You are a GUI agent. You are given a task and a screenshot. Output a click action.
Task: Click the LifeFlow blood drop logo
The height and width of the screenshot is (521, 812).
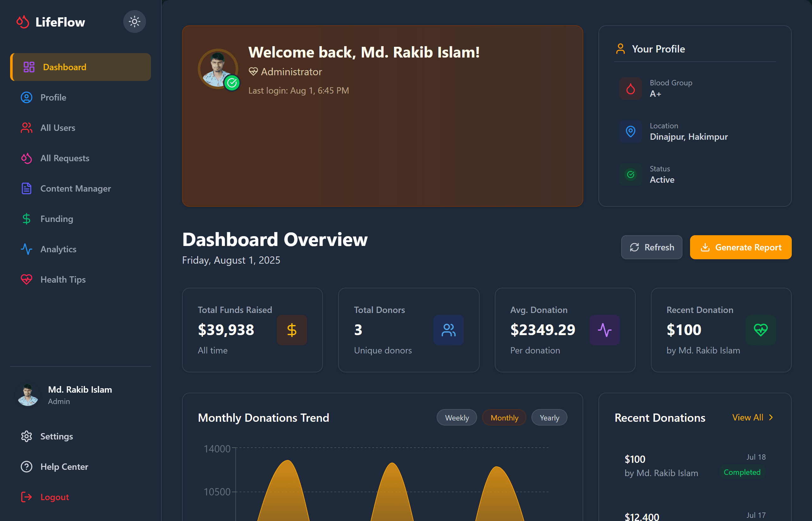[x=23, y=22]
